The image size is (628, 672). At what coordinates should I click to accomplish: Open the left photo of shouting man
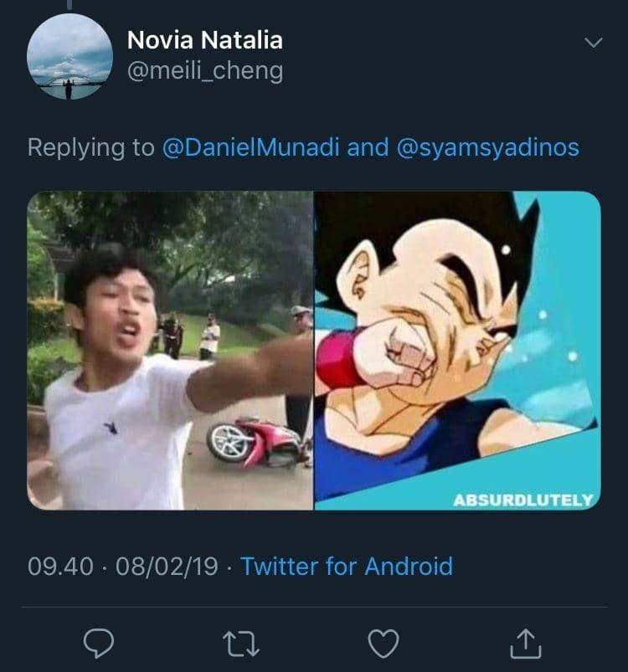coord(170,350)
